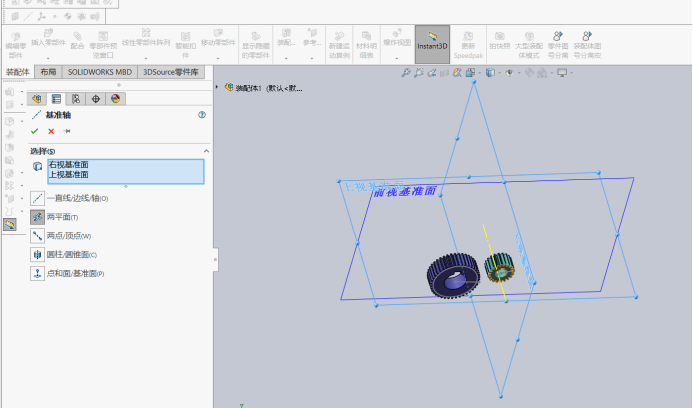Switch to the SOLIDWORKS MBD tab
This screenshot has width=693, height=408.
tap(100, 72)
